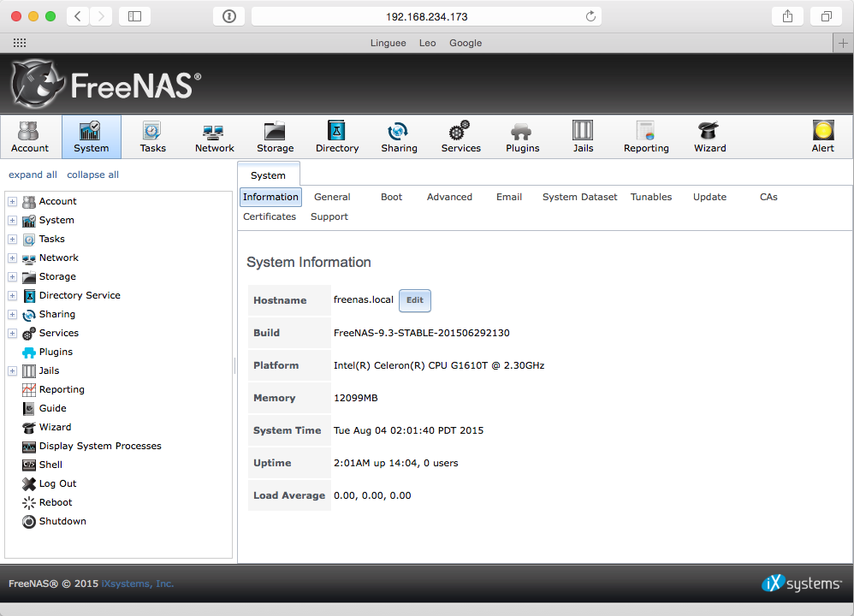Switch to the General tab
This screenshot has height=616, width=854.
point(332,197)
